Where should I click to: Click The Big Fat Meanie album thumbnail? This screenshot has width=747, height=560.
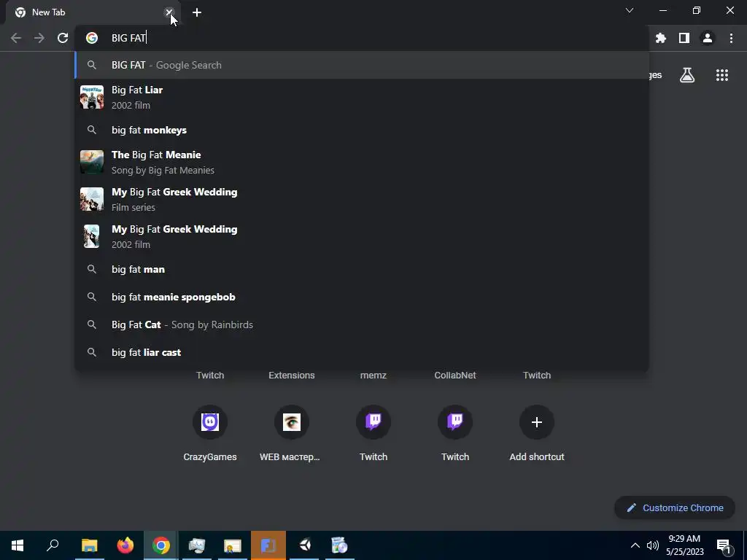coord(92,162)
